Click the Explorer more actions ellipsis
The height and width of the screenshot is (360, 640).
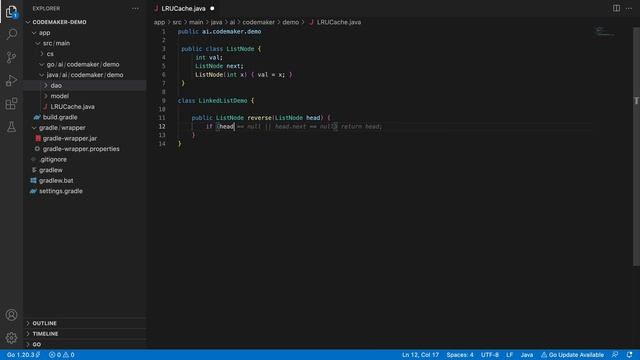(135, 9)
